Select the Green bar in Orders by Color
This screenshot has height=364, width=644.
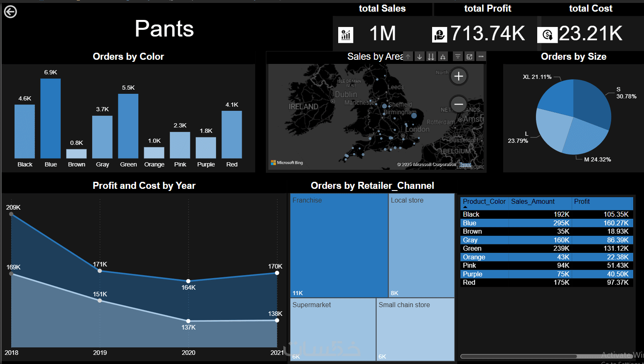point(128,126)
